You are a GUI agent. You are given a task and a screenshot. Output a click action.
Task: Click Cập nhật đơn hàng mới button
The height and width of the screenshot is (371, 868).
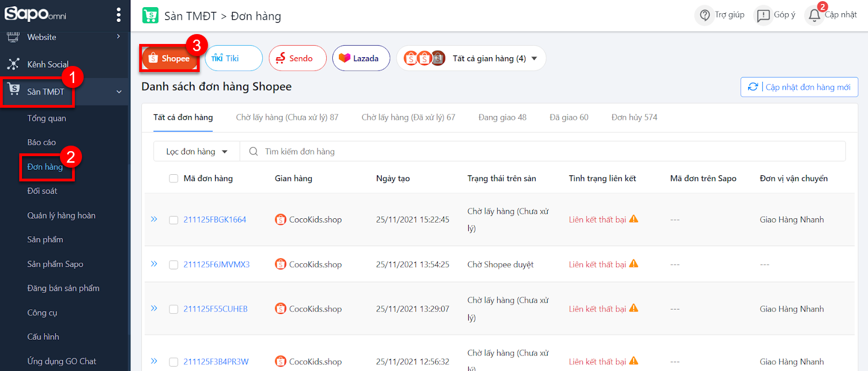(x=799, y=87)
